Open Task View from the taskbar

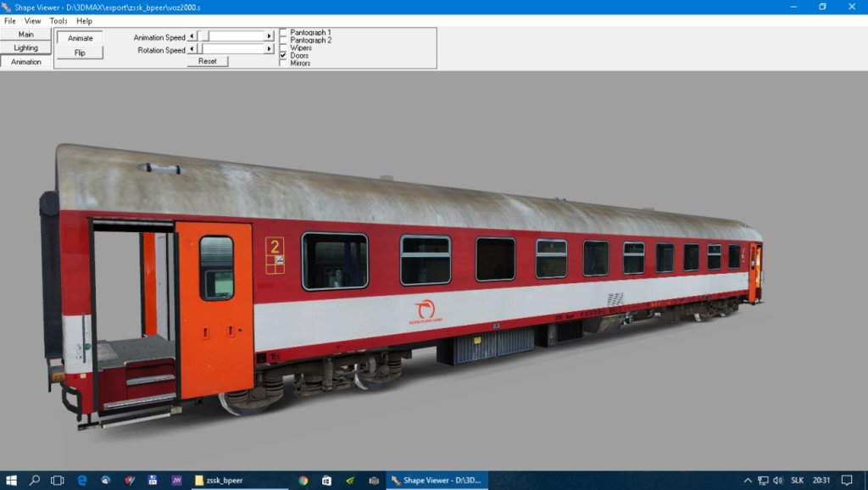pyautogui.click(x=58, y=480)
